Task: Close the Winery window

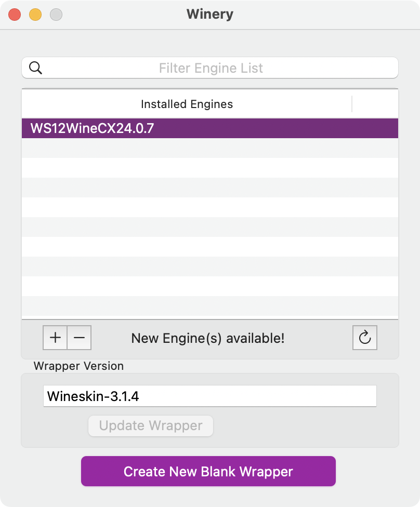Action: [x=15, y=15]
